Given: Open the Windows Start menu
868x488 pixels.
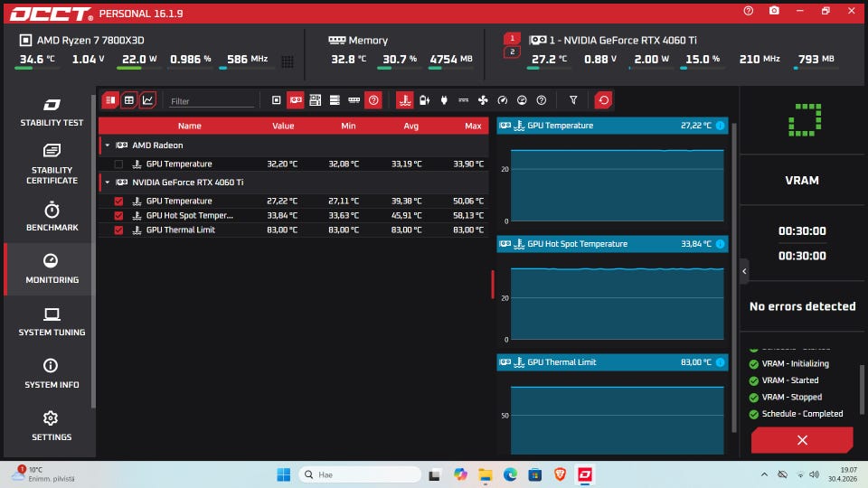Looking at the screenshot, I should [283, 474].
